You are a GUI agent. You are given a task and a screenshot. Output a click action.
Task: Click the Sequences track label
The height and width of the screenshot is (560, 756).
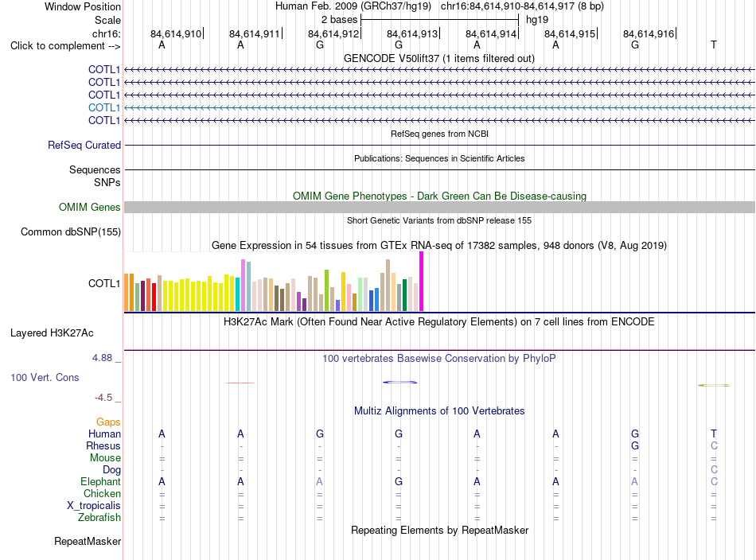tap(95, 169)
